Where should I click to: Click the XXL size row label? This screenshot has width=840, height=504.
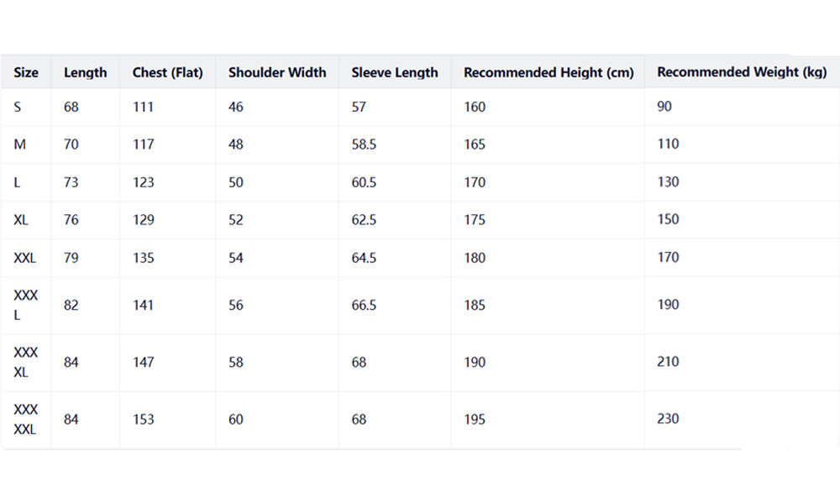tap(25, 258)
